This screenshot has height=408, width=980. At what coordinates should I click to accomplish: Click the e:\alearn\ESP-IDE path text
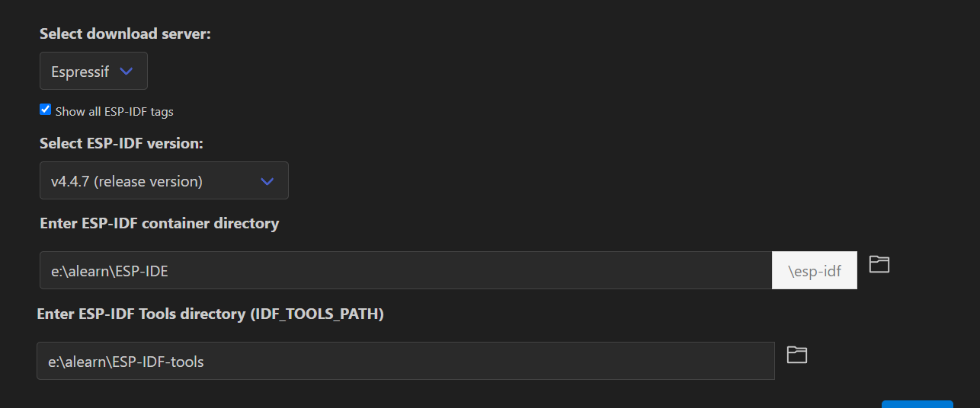coord(110,271)
